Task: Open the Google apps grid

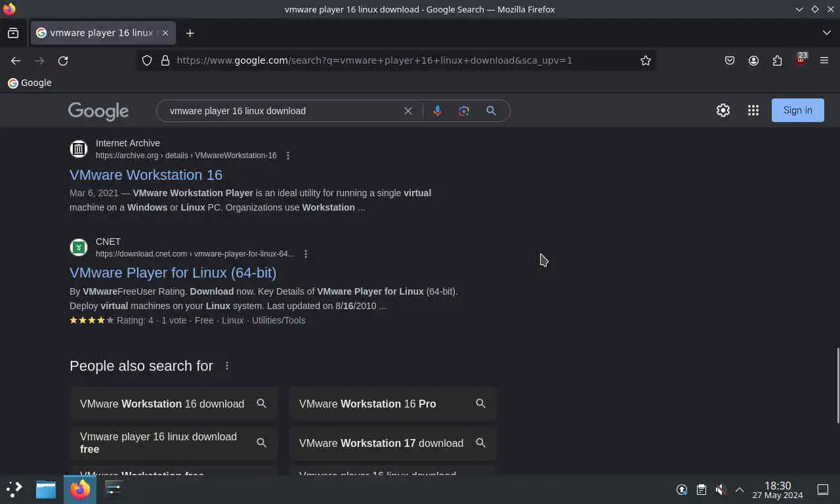Action: [x=753, y=110]
